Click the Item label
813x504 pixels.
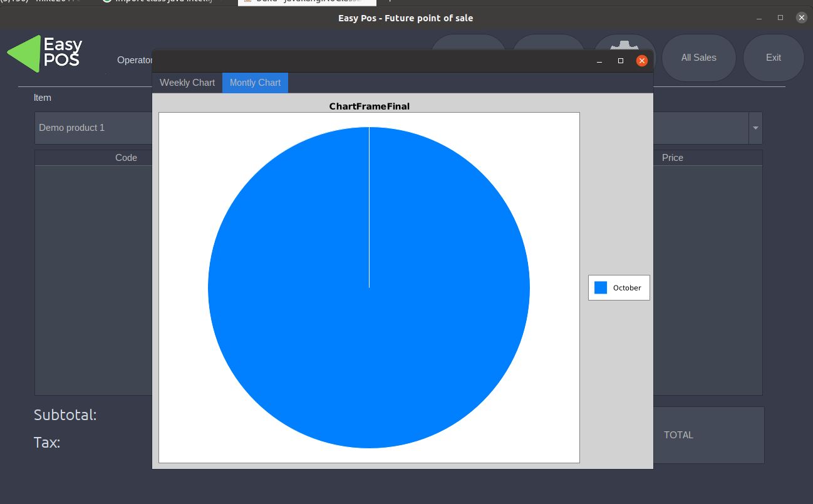(43, 98)
